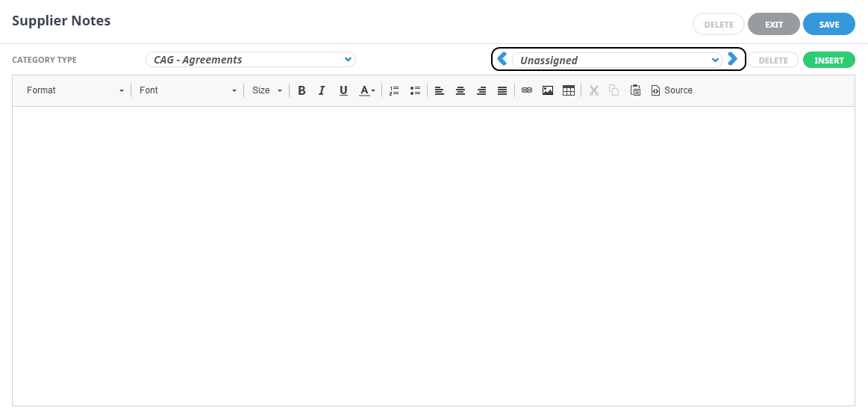Switch to Source view

672,90
